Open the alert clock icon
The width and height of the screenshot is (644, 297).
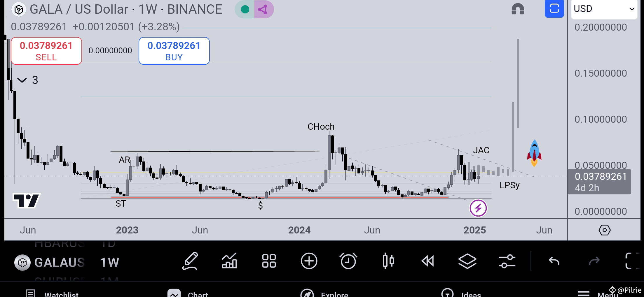tap(348, 261)
